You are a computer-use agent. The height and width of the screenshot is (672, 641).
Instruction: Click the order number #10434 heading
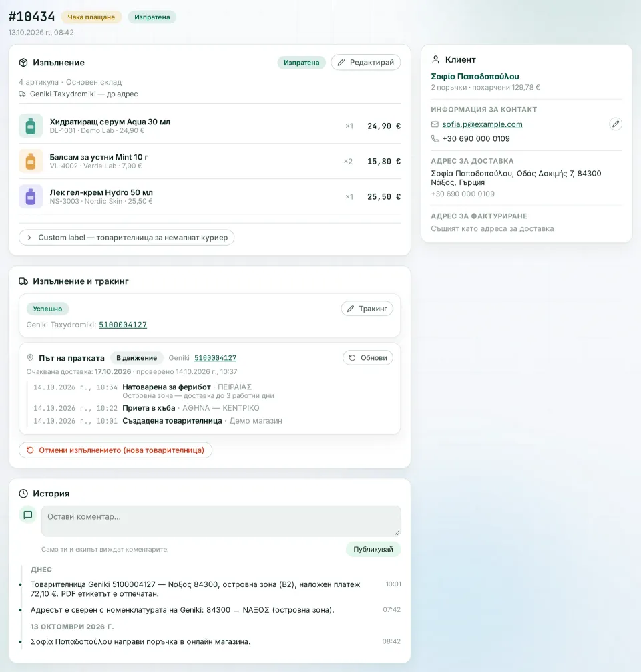pyautogui.click(x=31, y=17)
